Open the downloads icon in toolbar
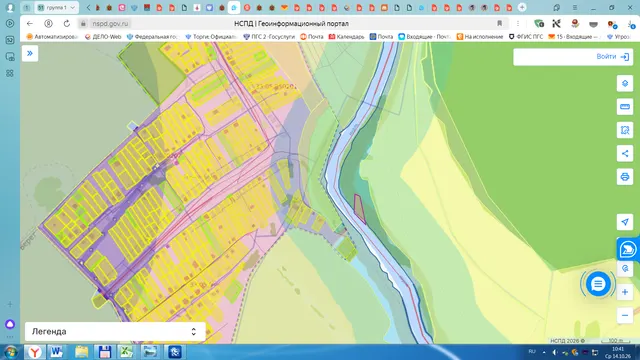Screen dimensions: 640x360 coord(631,24)
